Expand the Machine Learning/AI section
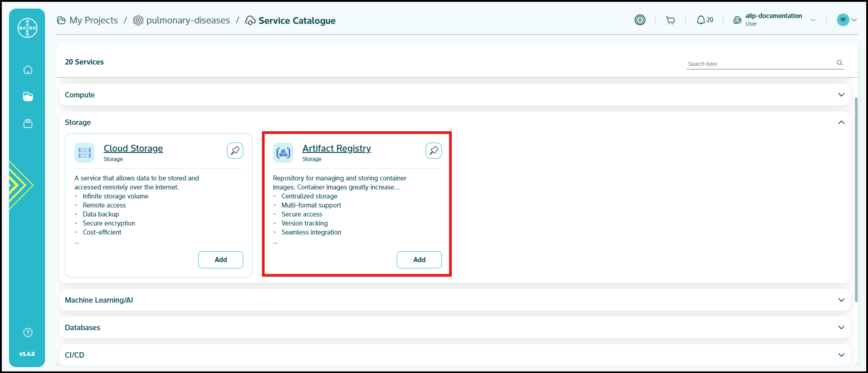 pos(841,300)
